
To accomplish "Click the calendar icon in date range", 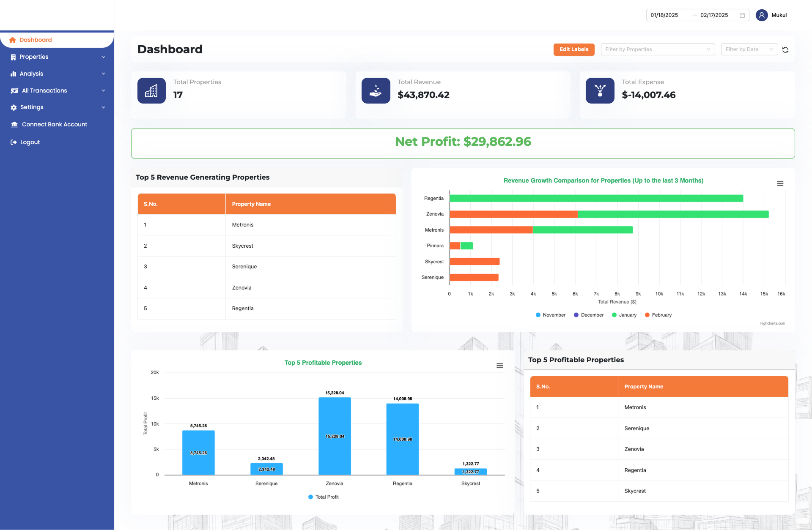I will 742,15.
